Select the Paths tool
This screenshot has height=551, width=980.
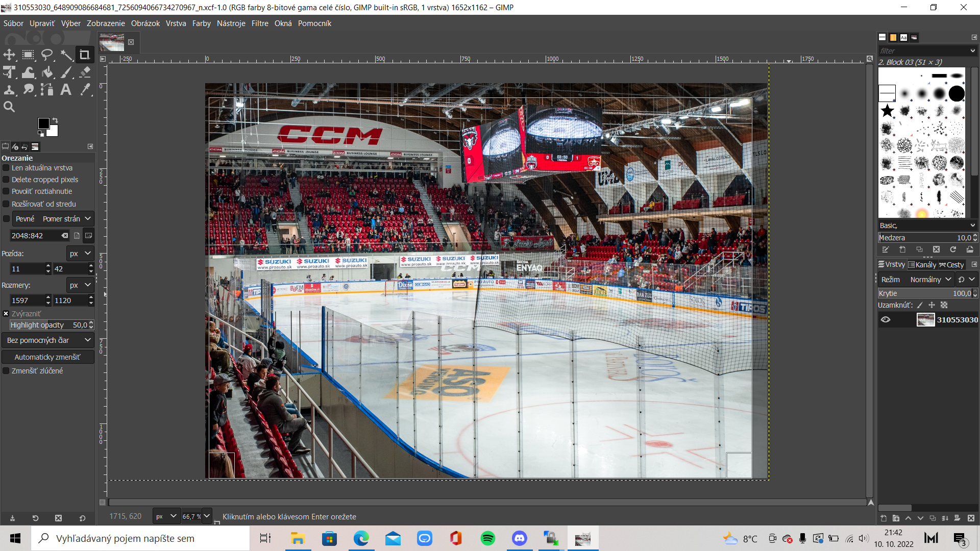[47, 90]
